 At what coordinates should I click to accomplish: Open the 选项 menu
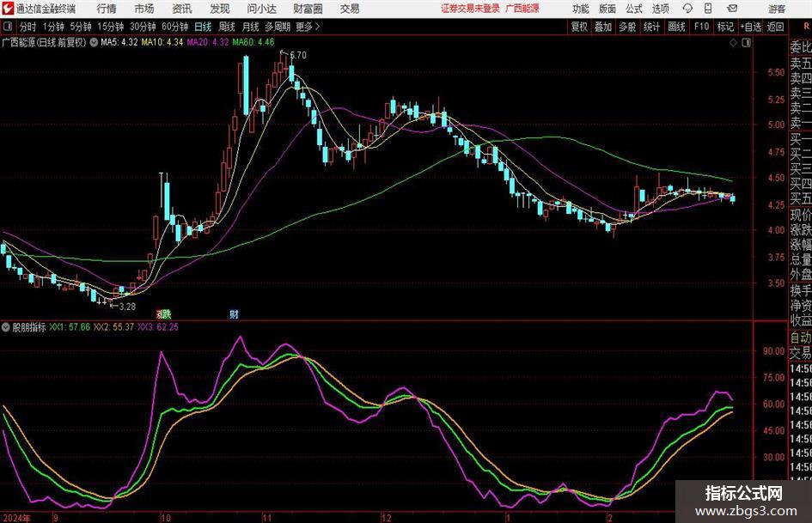(x=660, y=9)
